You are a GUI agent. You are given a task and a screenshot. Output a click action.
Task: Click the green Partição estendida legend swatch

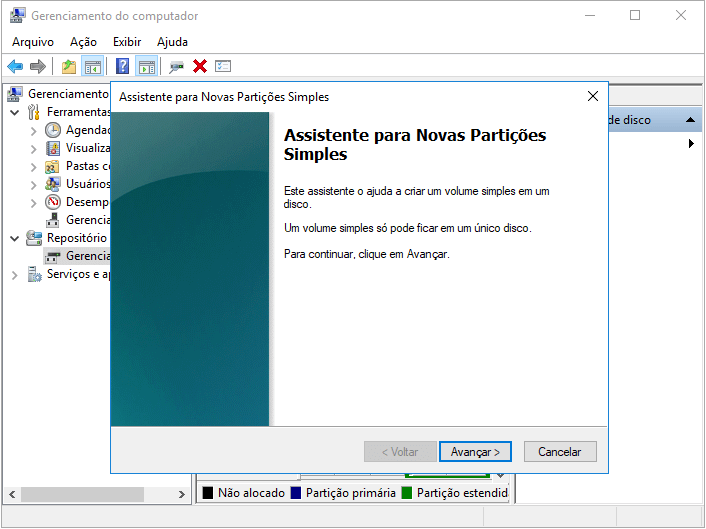tap(407, 493)
